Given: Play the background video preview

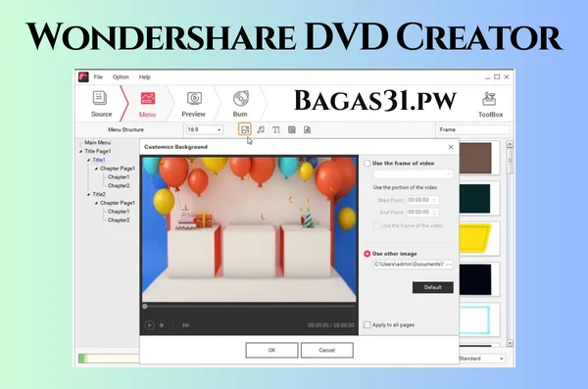Looking at the screenshot, I should [x=149, y=325].
